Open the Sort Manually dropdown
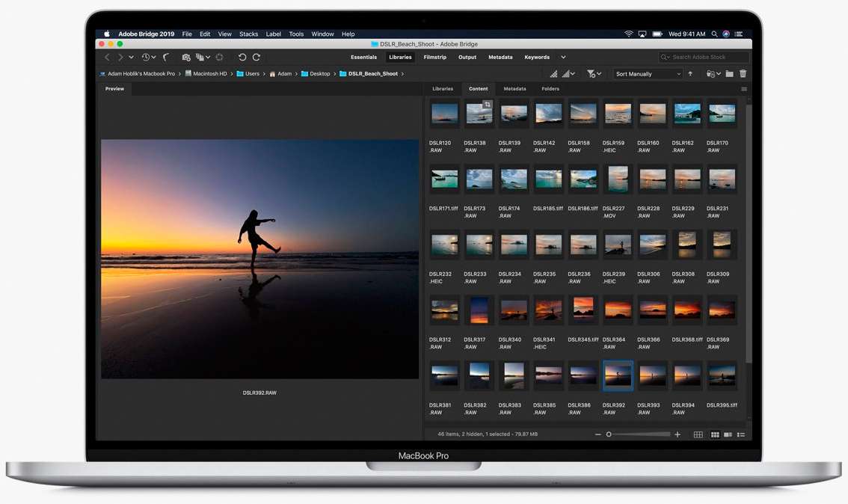The width and height of the screenshot is (848, 504). pyautogui.click(x=647, y=73)
